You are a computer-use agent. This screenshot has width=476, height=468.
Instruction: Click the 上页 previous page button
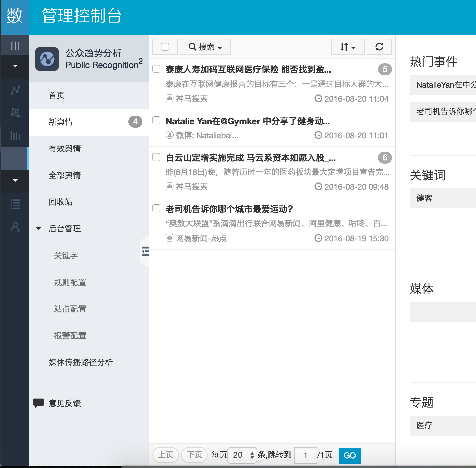click(x=166, y=455)
